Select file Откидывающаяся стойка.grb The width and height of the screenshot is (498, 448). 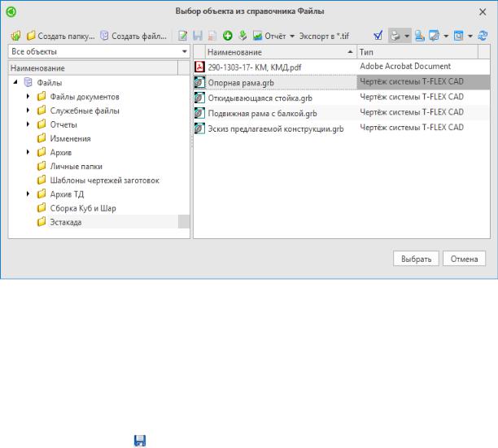pos(260,98)
